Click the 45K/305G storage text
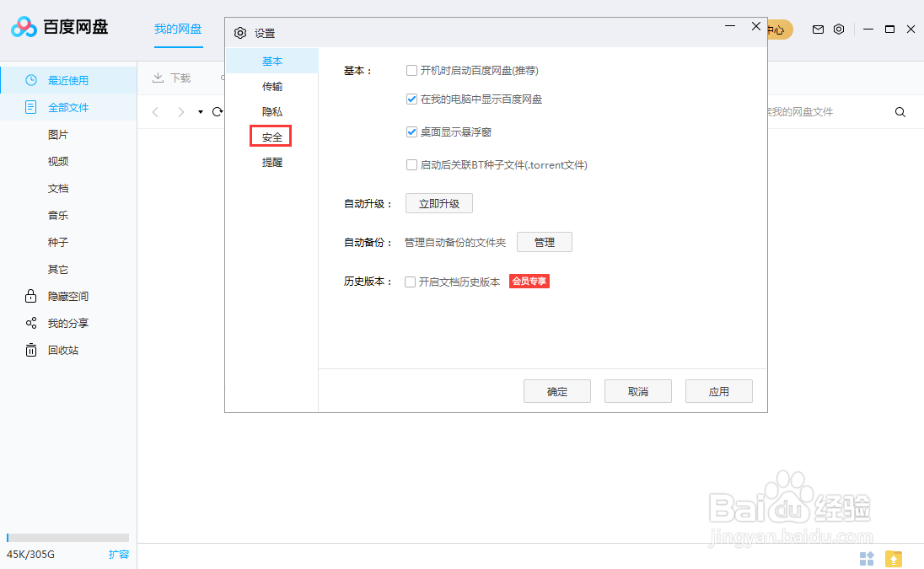 (x=30, y=555)
